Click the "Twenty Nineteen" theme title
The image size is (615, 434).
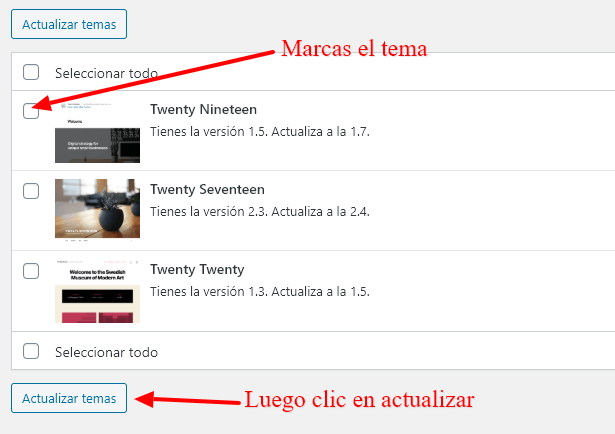[x=203, y=109]
